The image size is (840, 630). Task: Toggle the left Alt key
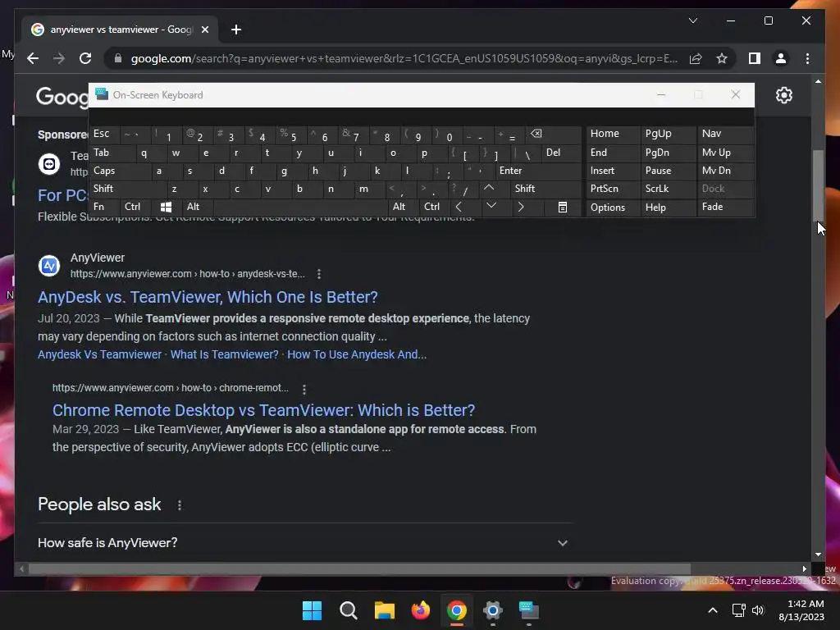[x=197, y=207]
